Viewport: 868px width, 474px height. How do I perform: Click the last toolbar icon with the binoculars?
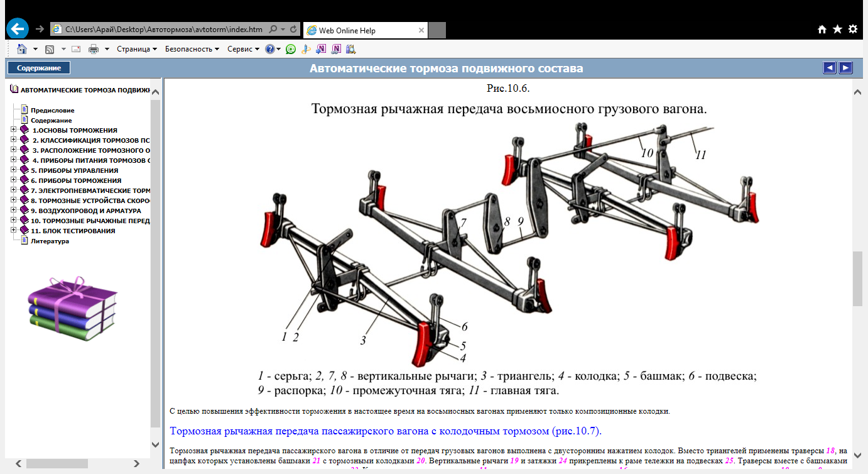click(351, 49)
